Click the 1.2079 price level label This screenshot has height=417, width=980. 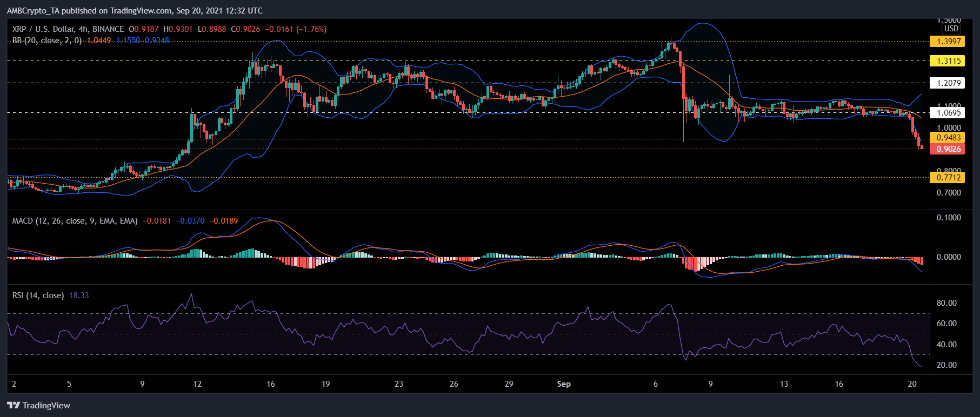947,83
